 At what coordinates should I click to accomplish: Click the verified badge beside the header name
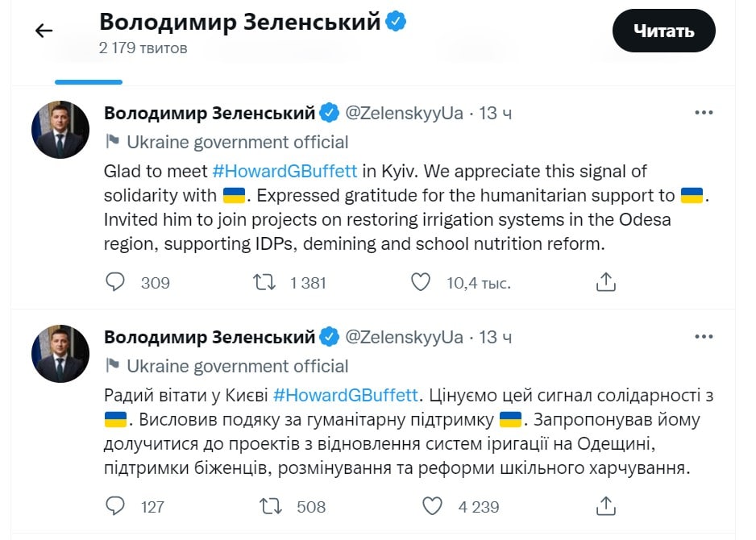tap(396, 23)
